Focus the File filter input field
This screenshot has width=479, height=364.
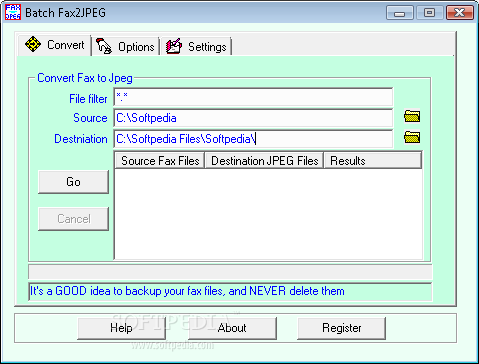(253, 97)
